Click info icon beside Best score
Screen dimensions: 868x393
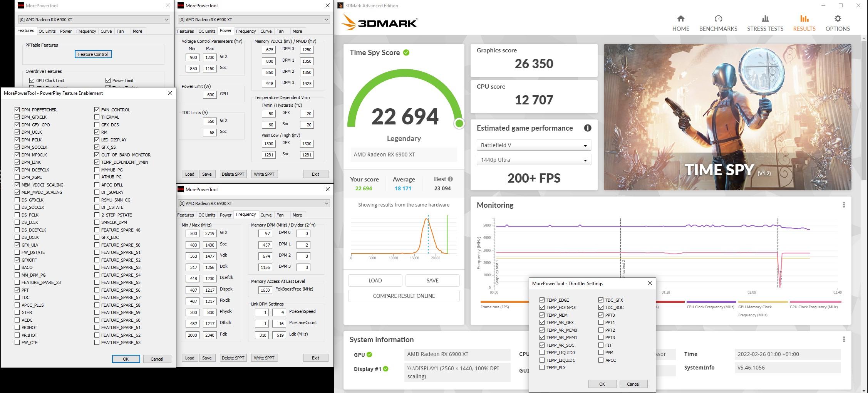click(450, 179)
